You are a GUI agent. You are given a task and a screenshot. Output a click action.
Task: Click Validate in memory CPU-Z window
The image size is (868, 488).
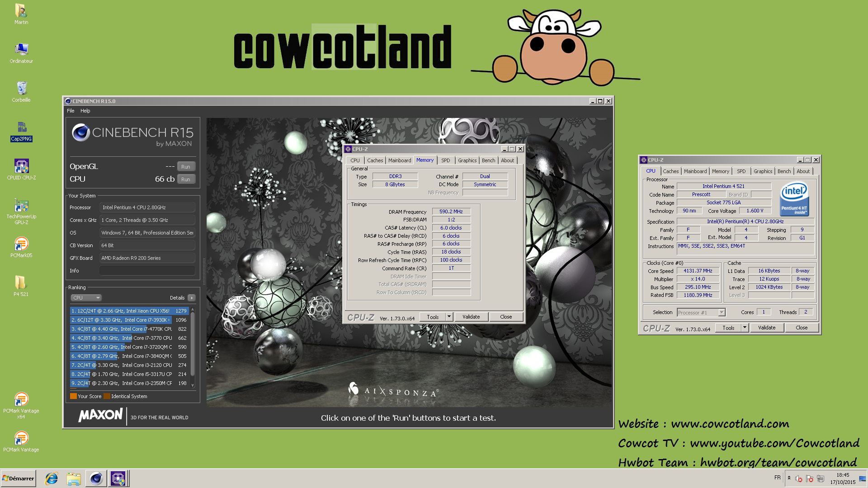tap(471, 317)
